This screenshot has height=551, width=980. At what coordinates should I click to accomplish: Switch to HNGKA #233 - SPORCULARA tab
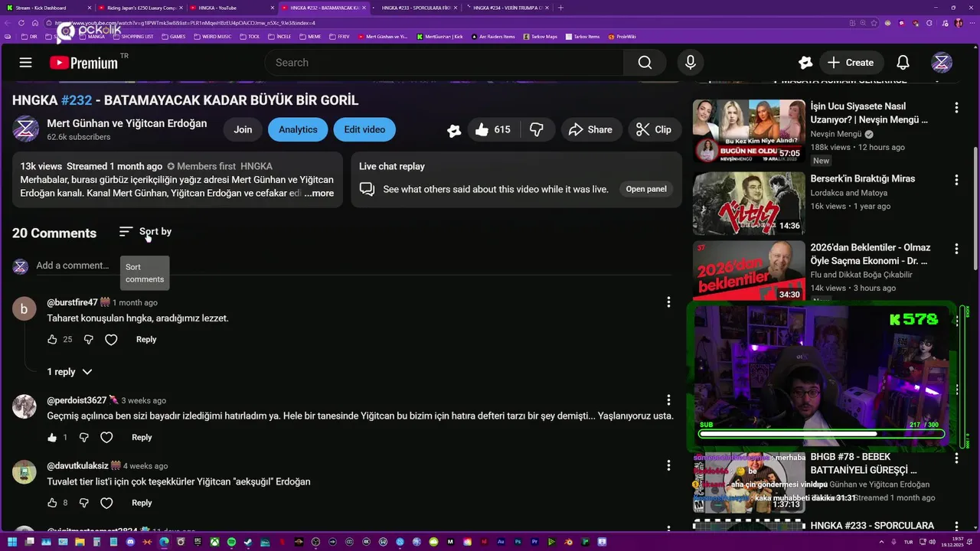[417, 8]
